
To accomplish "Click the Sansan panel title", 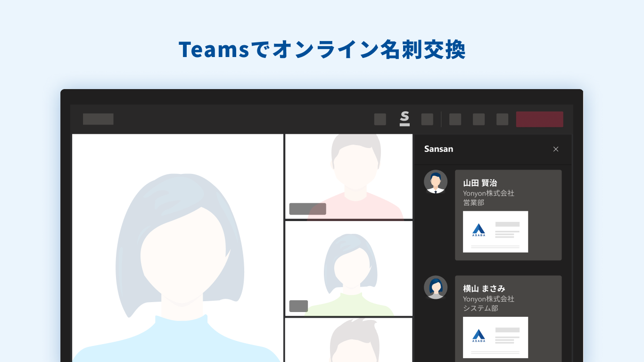I will pyautogui.click(x=438, y=149).
